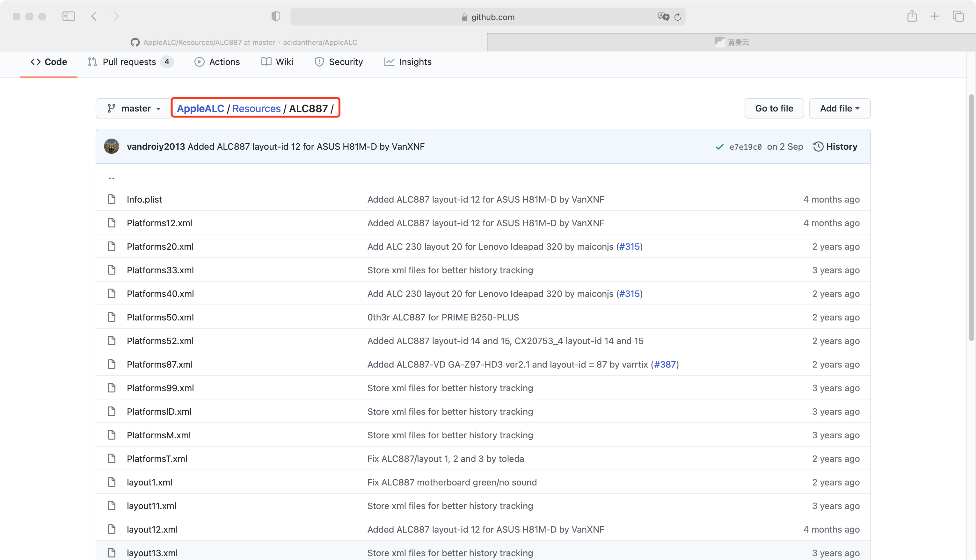Image resolution: width=976 pixels, height=560 pixels.
Task: Open the PlatformsM.xml file
Action: (x=159, y=435)
